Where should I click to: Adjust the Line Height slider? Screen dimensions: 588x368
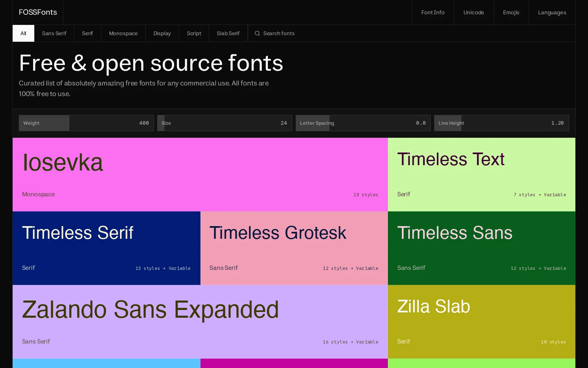pyautogui.click(x=501, y=123)
